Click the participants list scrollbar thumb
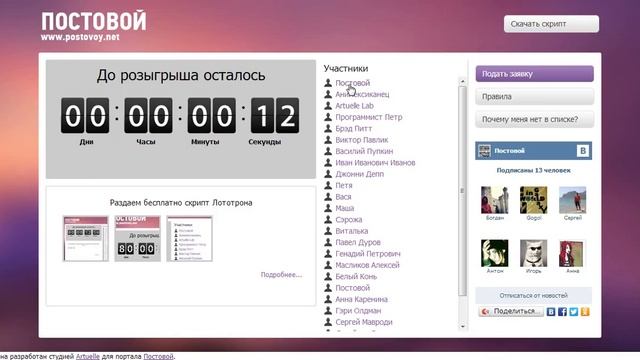This screenshot has width=640, height=360. 462,191
